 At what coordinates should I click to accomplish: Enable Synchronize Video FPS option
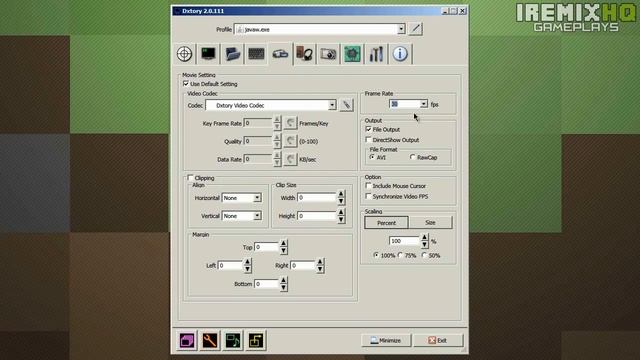[369, 196]
